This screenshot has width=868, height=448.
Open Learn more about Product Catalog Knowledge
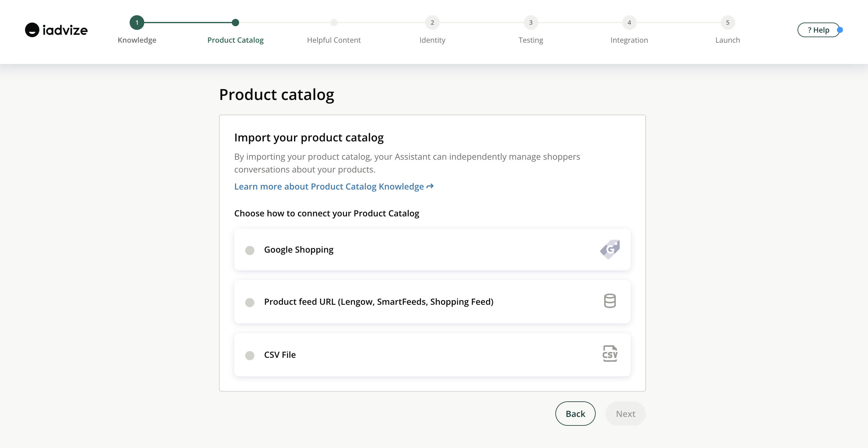pos(329,187)
